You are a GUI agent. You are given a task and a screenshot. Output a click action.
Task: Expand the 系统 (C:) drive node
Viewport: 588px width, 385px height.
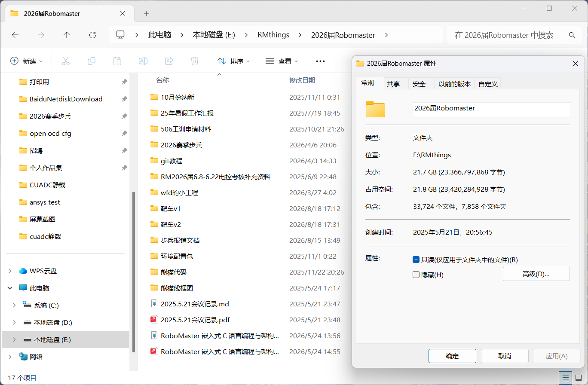pyautogui.click(x=14, y=305)
